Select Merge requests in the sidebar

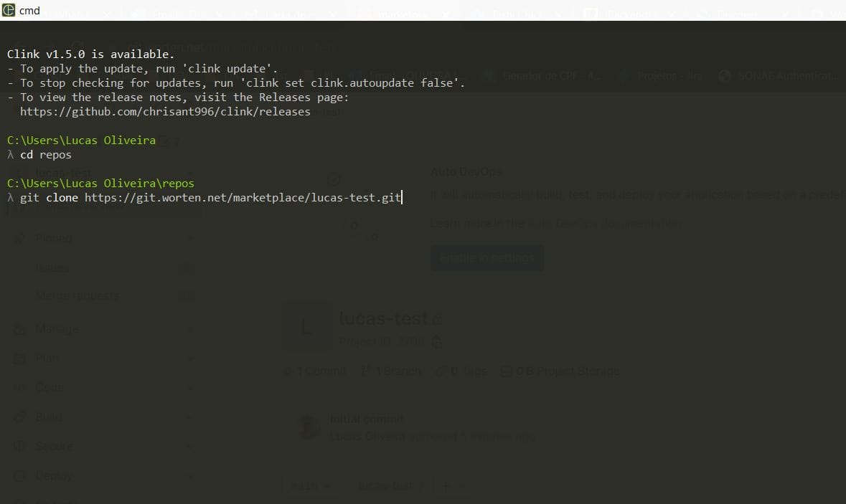tap(77, 295)
